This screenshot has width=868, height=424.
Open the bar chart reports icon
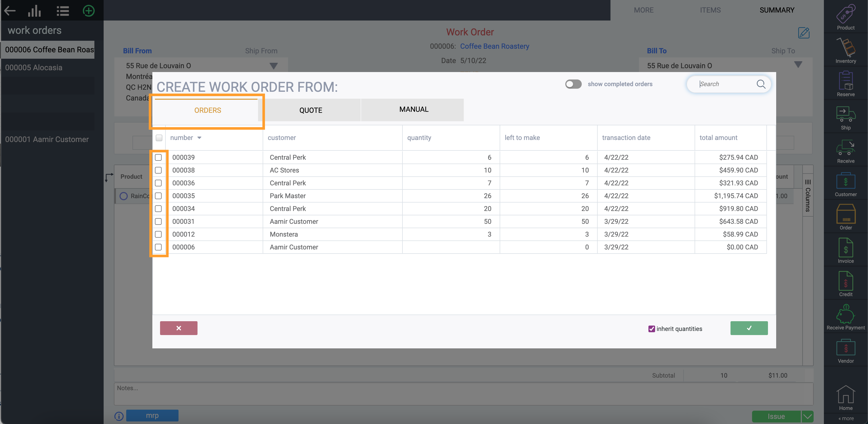(x=34, y=11)
